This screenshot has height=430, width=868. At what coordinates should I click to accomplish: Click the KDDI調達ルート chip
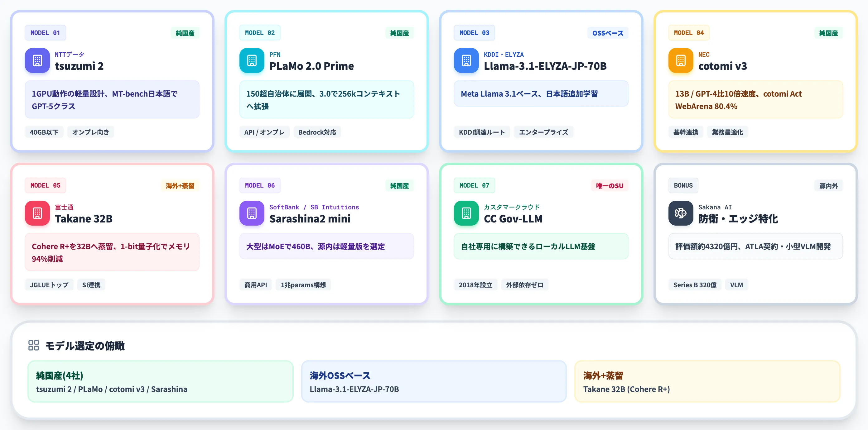coord(482,132)
